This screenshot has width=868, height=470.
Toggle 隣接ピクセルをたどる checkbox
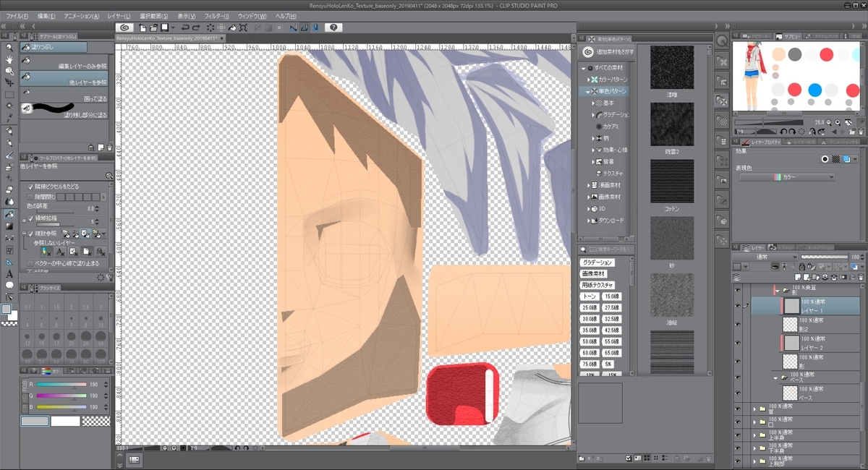point(30,187)
